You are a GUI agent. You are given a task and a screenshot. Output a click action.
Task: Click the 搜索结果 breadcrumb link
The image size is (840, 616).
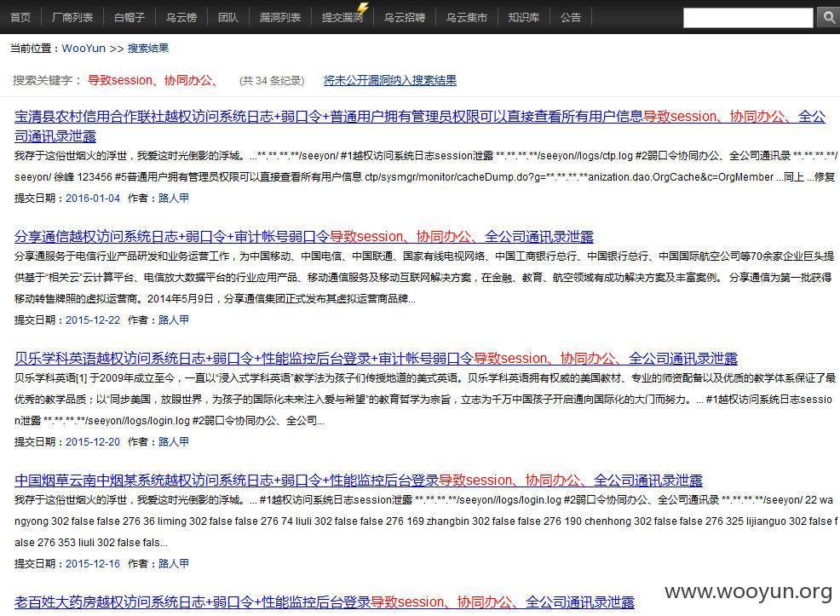point(148,49)
